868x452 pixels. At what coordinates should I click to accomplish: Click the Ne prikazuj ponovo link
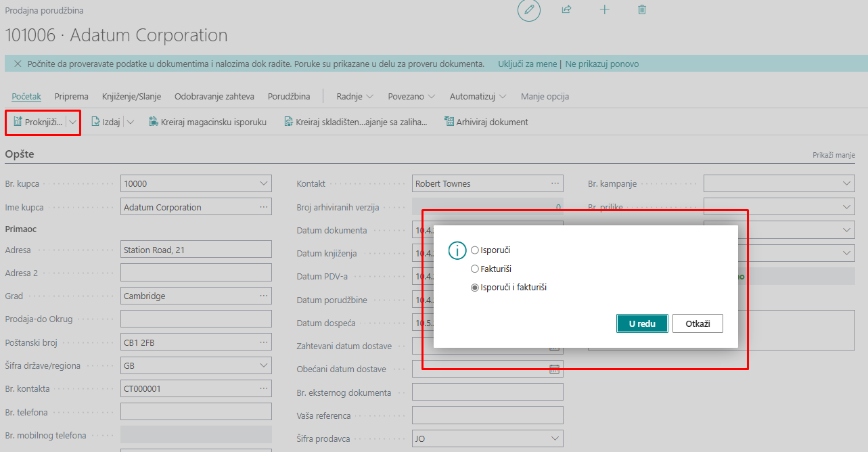[x=601, y=64]
